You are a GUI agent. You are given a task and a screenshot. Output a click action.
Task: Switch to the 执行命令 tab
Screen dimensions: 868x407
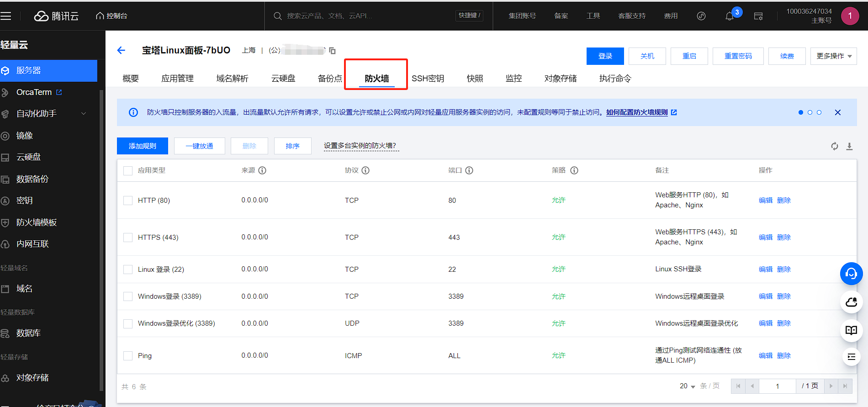[615, 79]
